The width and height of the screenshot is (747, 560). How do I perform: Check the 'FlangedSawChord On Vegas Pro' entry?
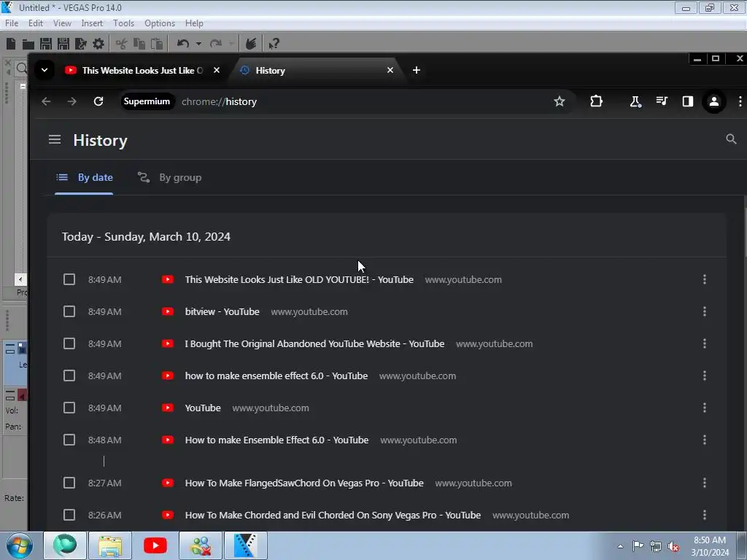pyautogui.click(x=69, y=483)
